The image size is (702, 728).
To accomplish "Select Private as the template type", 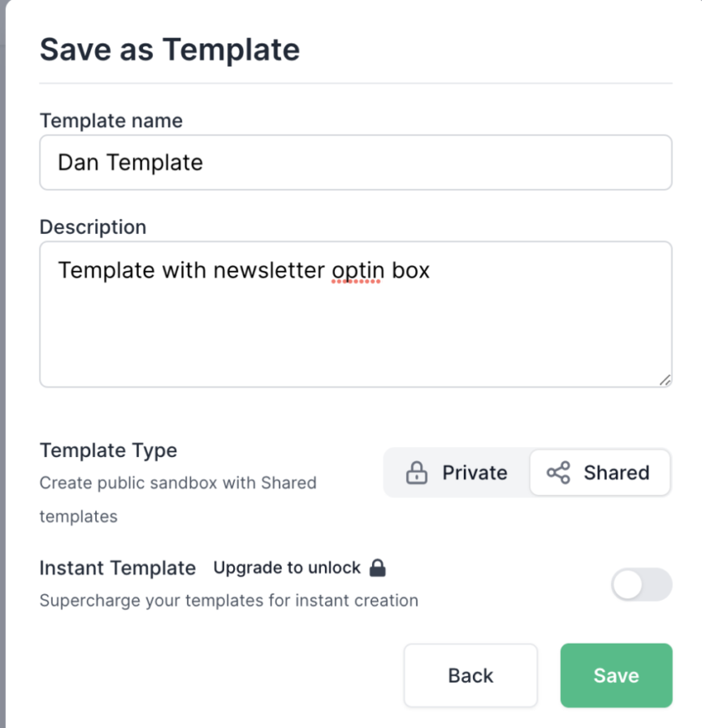I will coord(456,472).
